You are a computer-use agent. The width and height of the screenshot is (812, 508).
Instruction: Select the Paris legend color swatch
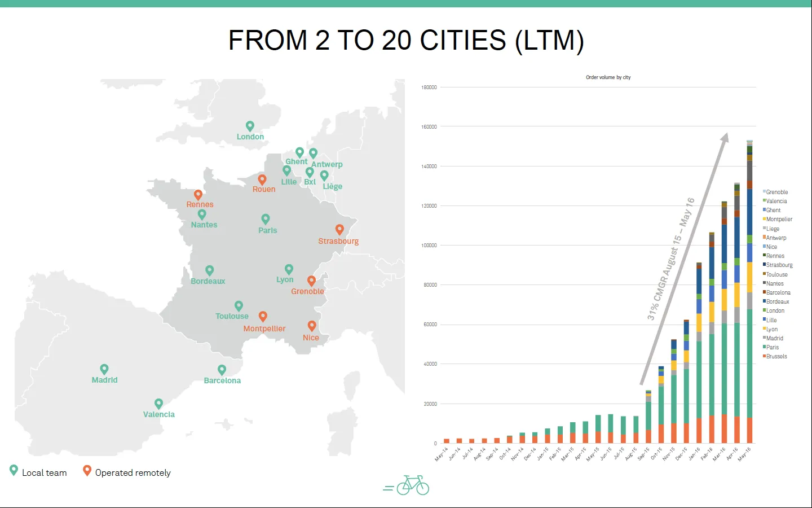point(764,347)
